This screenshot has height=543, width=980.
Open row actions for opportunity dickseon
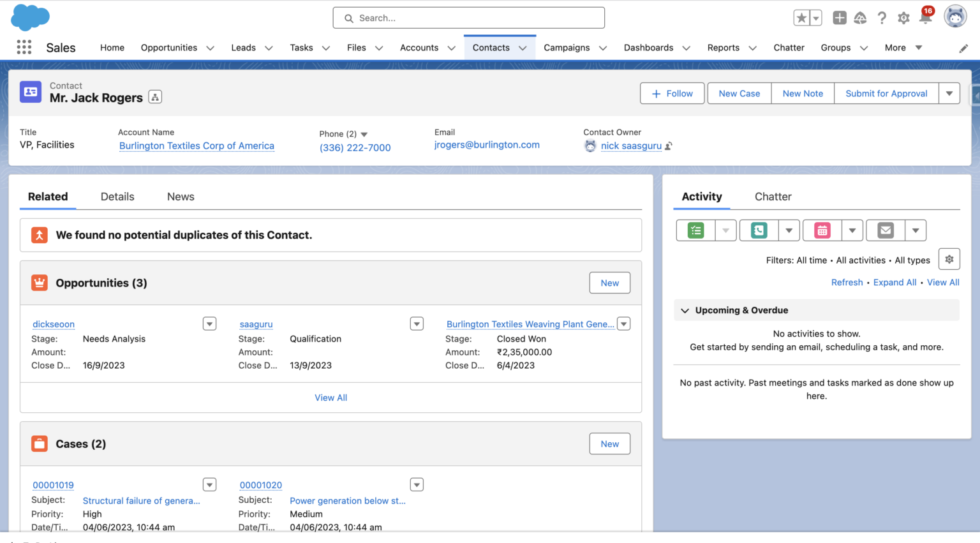(209, 324)
